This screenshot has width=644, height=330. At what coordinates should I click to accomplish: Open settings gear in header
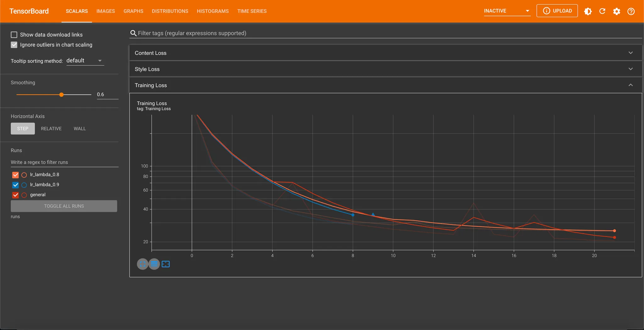point(617,11)
